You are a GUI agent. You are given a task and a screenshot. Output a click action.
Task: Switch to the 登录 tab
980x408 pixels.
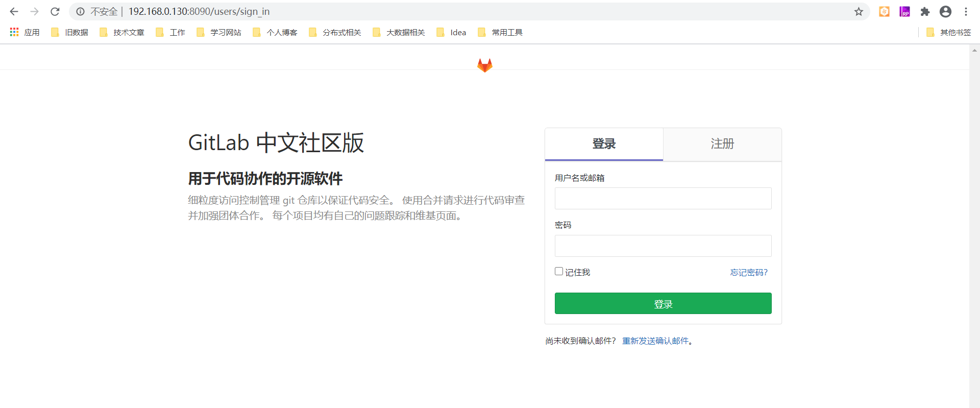pos(604,144)
